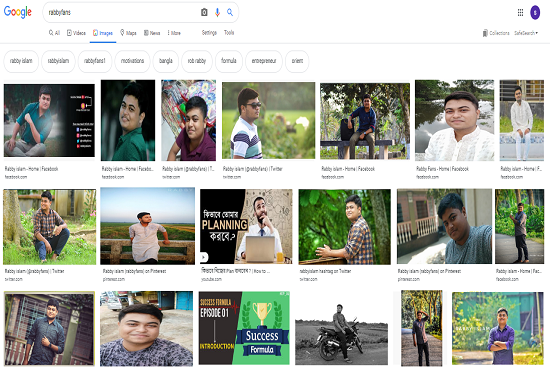The height and width of the screenshot is (370, 550).
Task: Select the 'rabbyislam' suggestion chip
Action: pos(58,61)
